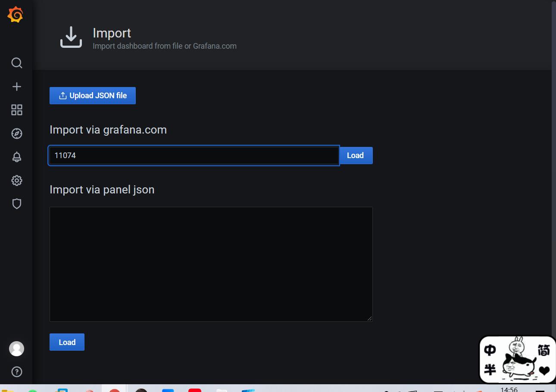Open the Help question mark icon

pyautogui.click(x=16, y=372)
